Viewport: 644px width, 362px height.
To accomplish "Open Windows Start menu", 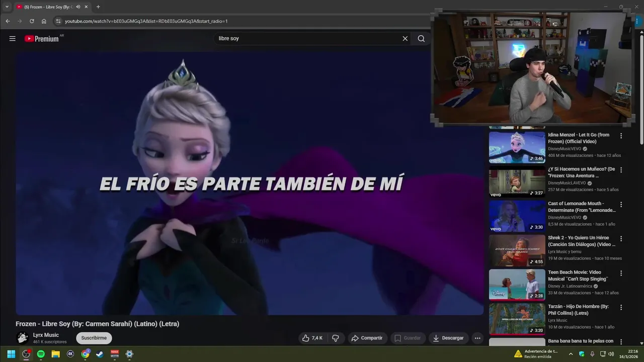I will (x=11, y=354).
